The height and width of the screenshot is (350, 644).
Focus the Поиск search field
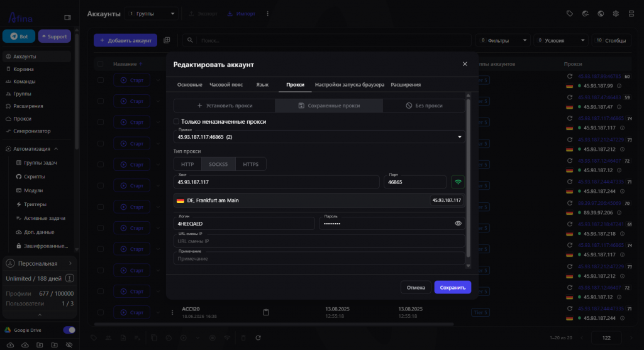tap(326, 40)
